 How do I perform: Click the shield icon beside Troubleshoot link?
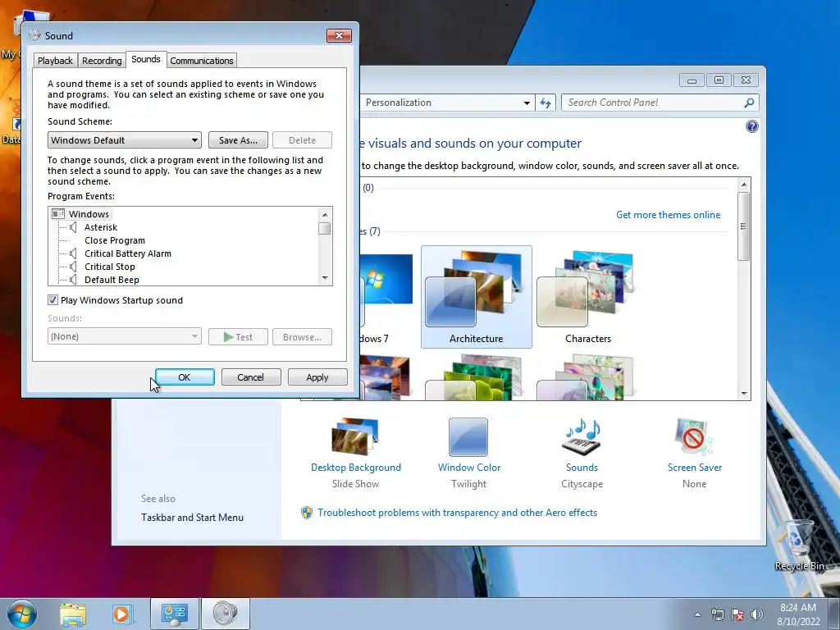(307, 513)
